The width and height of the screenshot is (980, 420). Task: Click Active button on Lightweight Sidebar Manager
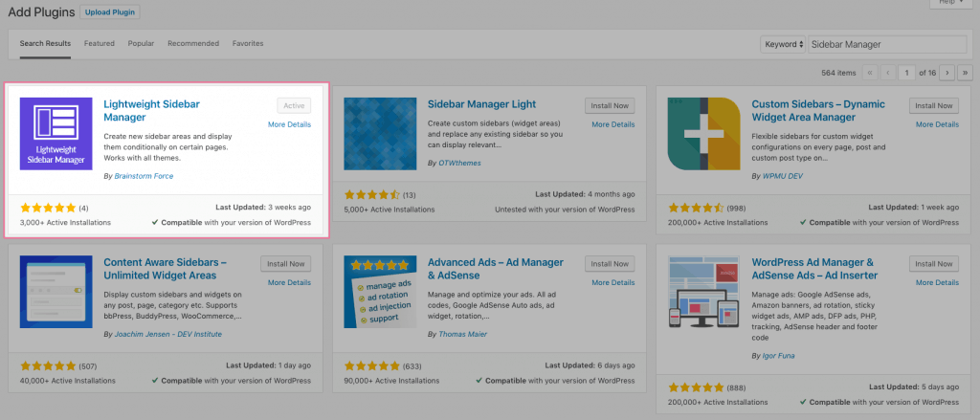(x=294, y=105)
